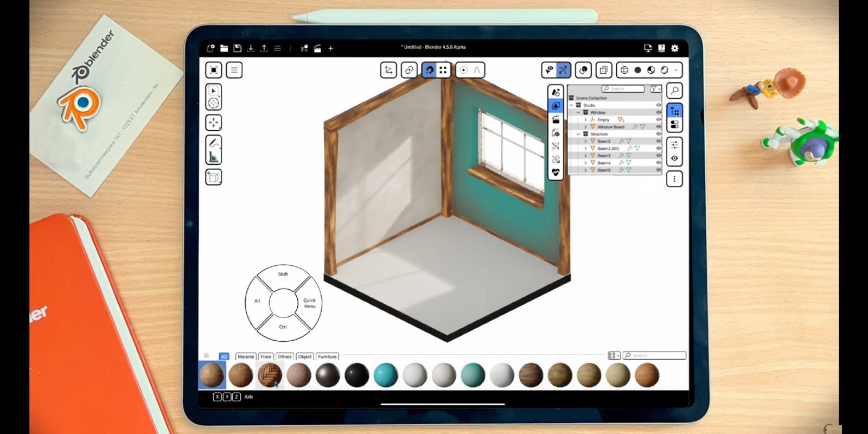This screenshot has height=434, width=868.
Task: Click the Add Cube tool
Action: click(x=214, y=177)
